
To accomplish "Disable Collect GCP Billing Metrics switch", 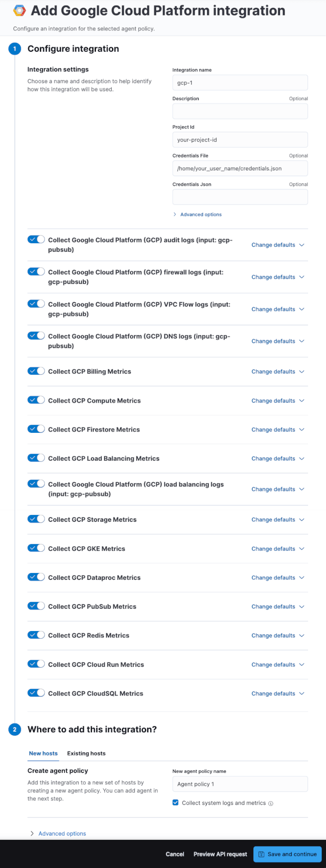I will coord(36,371).
